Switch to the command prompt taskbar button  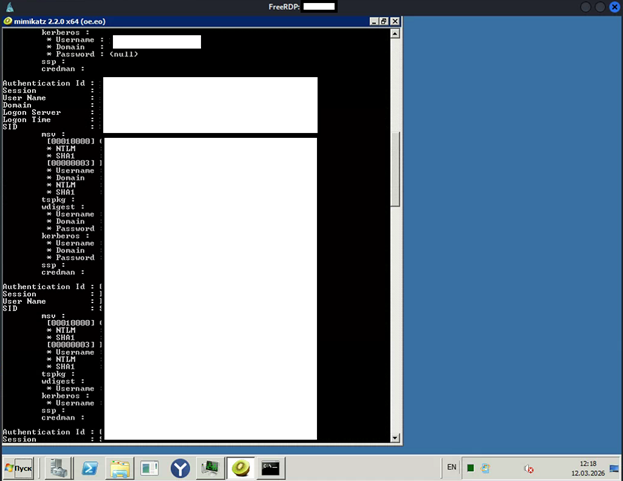click(270, 468)
